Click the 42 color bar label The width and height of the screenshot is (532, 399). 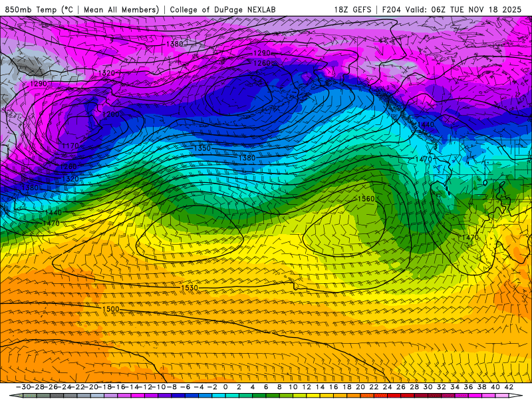coord(509,387)
